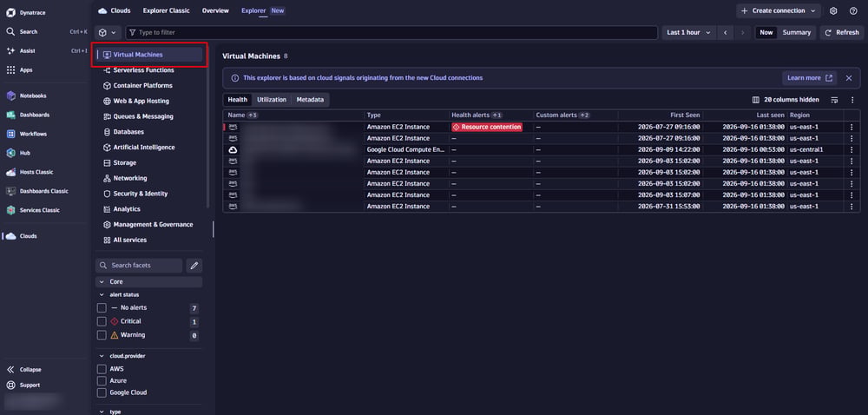Collapse the cloud.provider facet
The image size is (868, 415).
[x=102, y=356]
